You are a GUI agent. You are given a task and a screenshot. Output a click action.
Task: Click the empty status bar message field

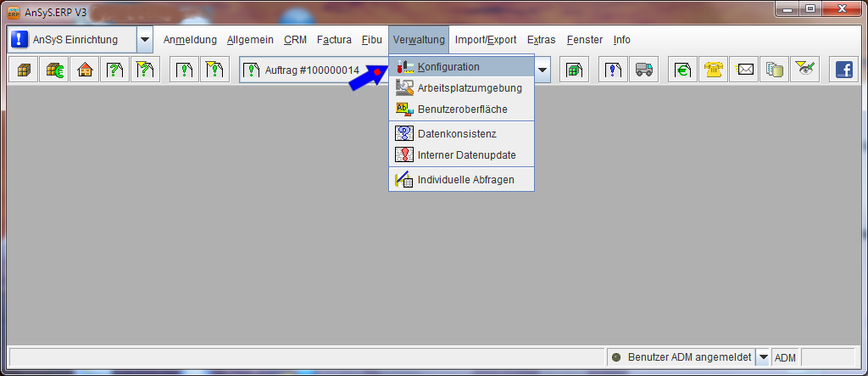pos(305,357)
